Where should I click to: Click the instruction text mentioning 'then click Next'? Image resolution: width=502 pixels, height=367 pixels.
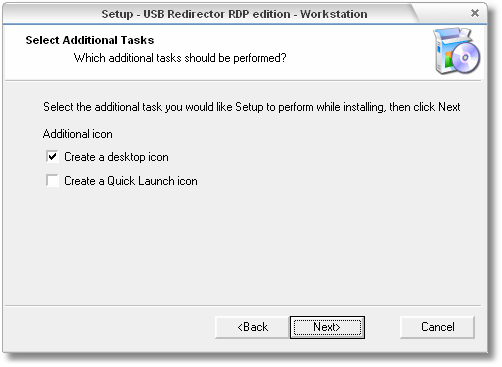pyautogui.click(x=252, y=107)
